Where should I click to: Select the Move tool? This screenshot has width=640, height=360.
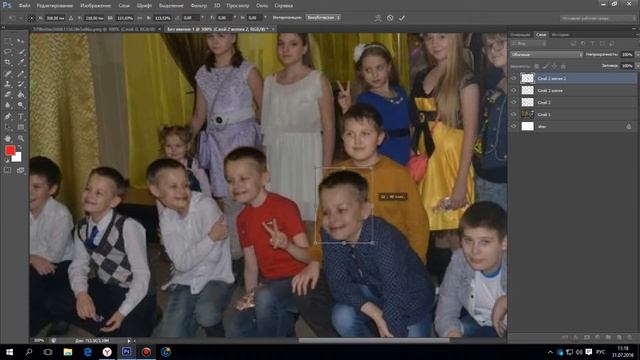20,41
